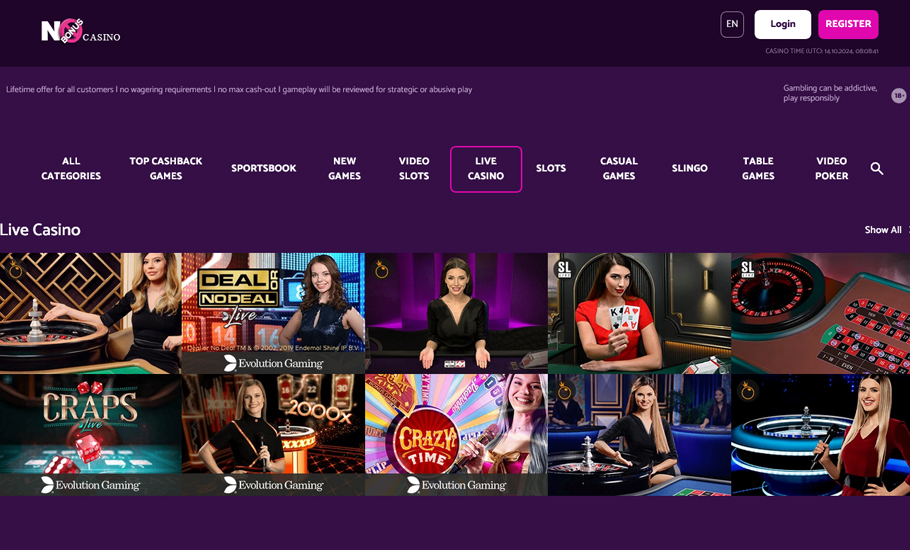Click Evolution Gaming label under Craps Live
The width and height of the screenshot is (910, 550).
[x=91, y=485]
